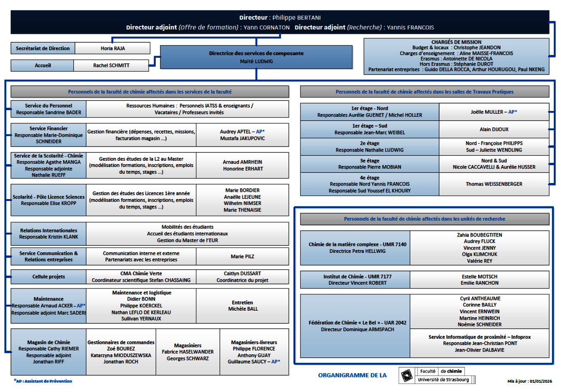Viewport: 561px width, 392px height.
Task: Click the unités de recherche section header
Action: (x=425, y=219)
